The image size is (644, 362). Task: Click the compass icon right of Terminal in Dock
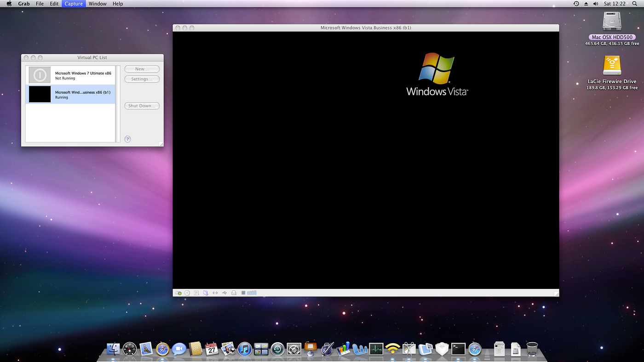[475, 349]
